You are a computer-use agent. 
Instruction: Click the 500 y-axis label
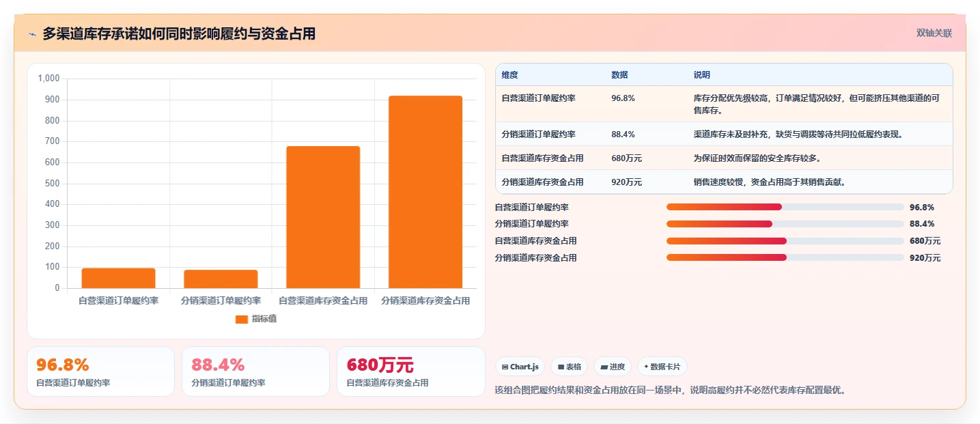tap(53, 184)
